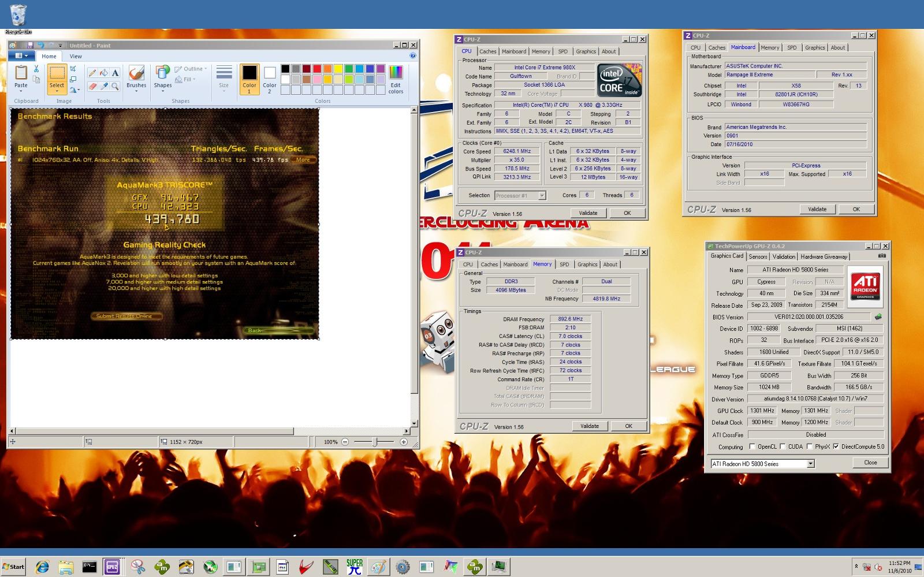Select the Text tool in Paint
The height and width of the screenshot is (577, 924).
pyautogui.click(x=115, y=73)
